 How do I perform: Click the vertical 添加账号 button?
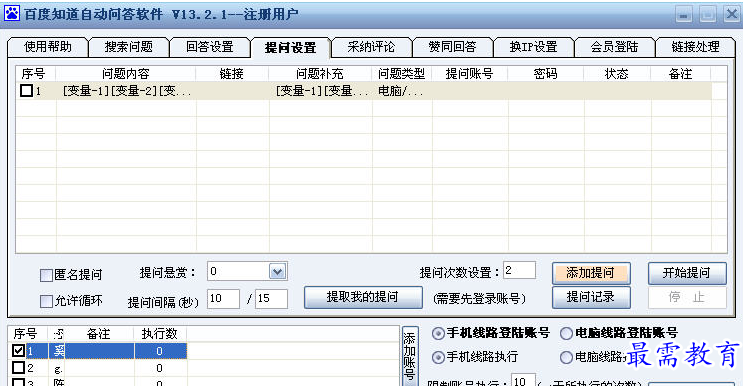410,357
